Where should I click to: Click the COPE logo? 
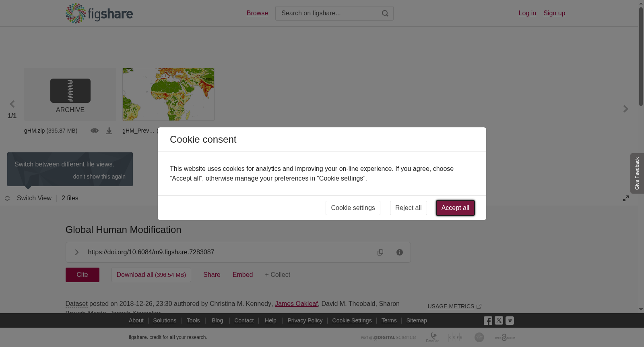point(456,337)
